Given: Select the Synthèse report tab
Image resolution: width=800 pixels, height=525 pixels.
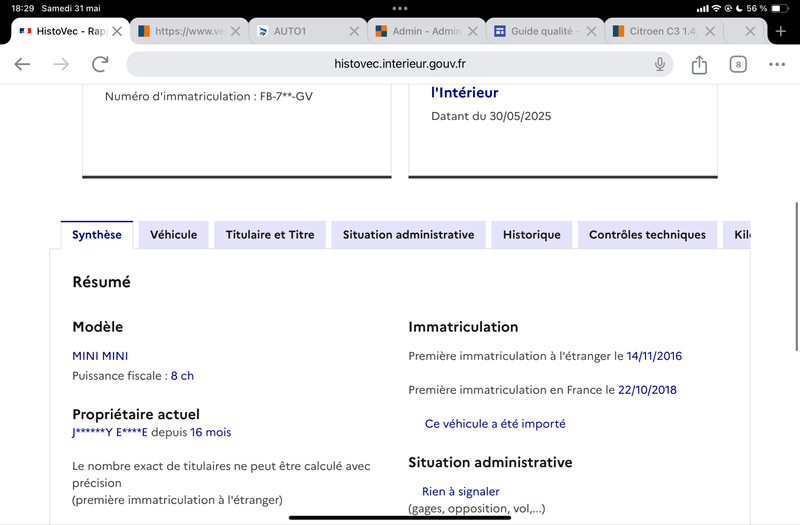Looking at the screenshot, I should pyautogui.click(x=97, y=235).
